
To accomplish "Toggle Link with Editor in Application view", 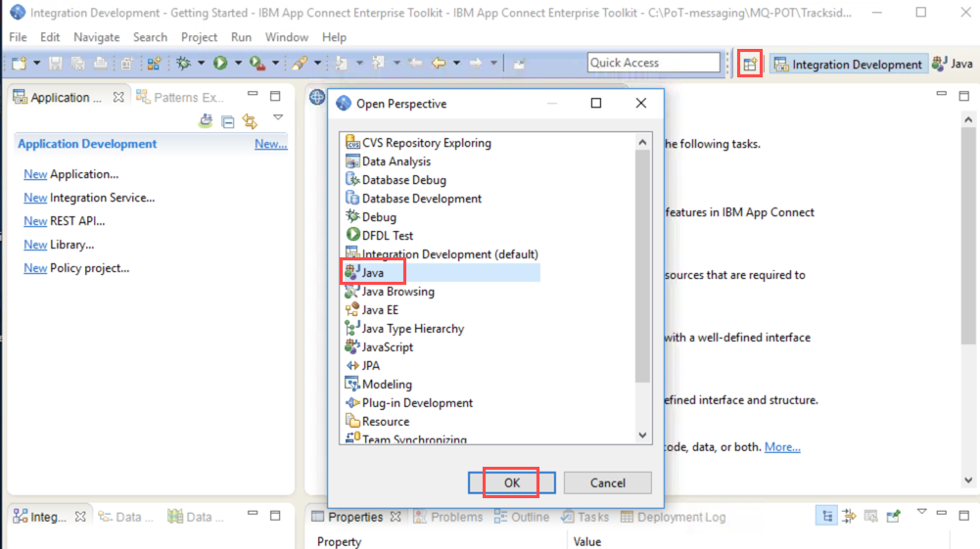I will [x=250, y=121].
